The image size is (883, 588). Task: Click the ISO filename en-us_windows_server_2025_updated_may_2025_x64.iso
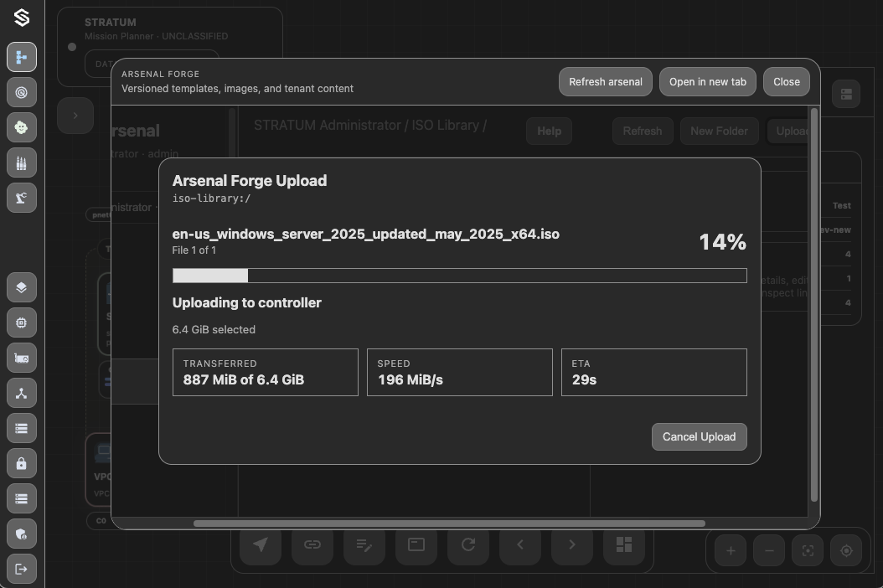(x=366, y=235)
